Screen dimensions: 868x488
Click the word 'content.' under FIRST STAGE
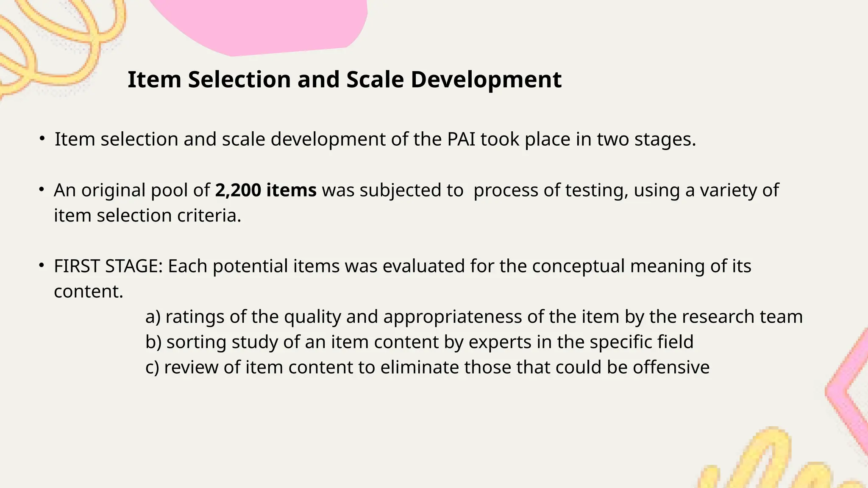pyautogui.click(x=89, y=291)
